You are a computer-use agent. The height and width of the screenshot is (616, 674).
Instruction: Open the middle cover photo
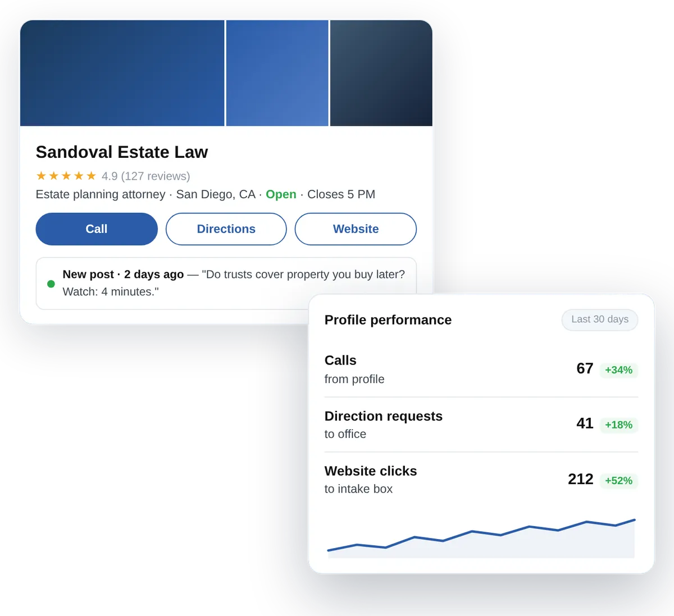(x=277, y=73)
